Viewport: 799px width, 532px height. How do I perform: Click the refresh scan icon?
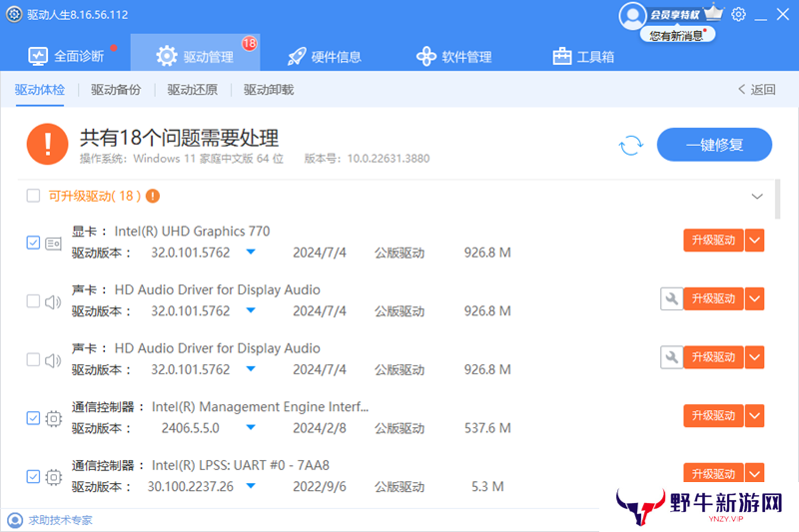point(631,145)
